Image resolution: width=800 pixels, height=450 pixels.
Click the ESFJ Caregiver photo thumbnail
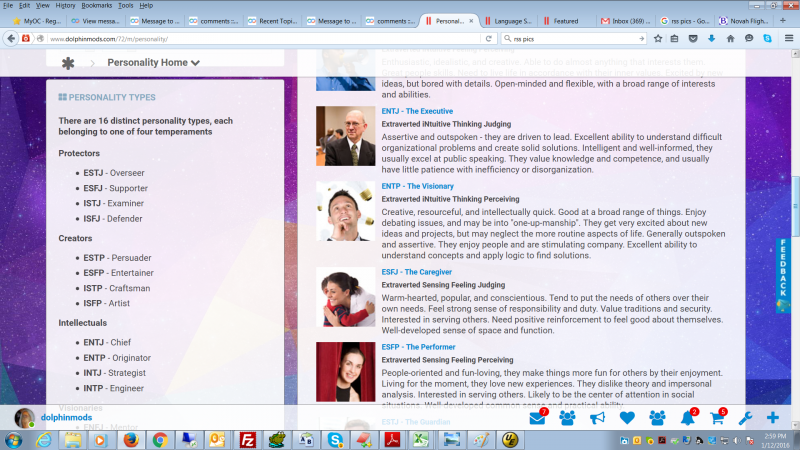(345, 296)
